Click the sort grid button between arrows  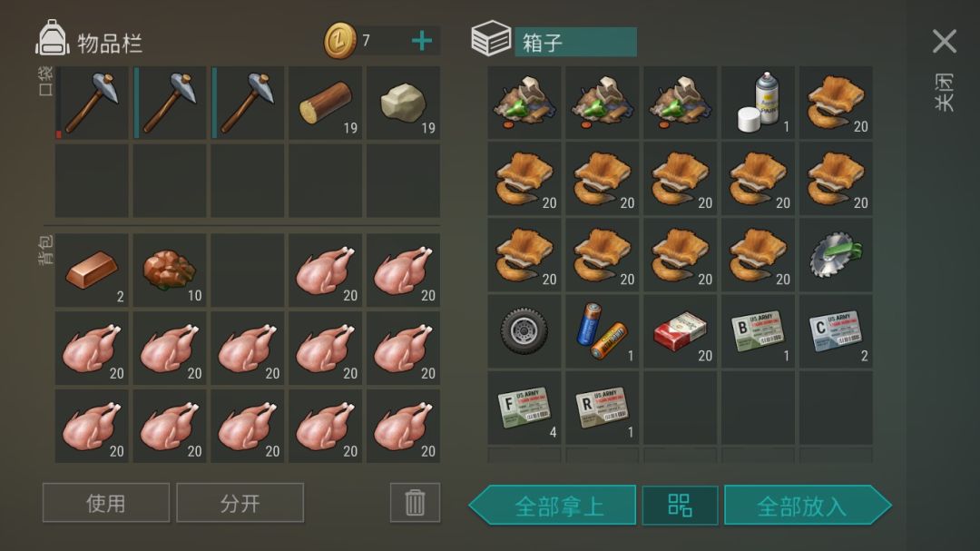[680, 505]
